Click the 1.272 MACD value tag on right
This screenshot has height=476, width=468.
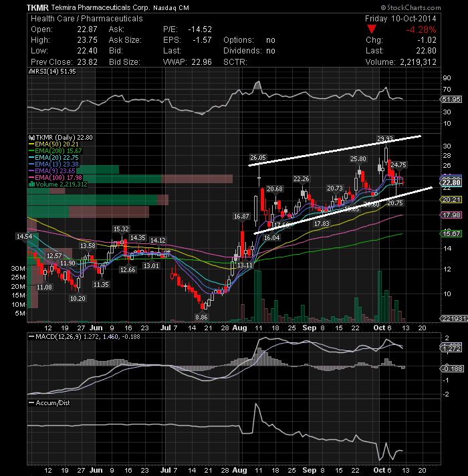pos(451,349)
